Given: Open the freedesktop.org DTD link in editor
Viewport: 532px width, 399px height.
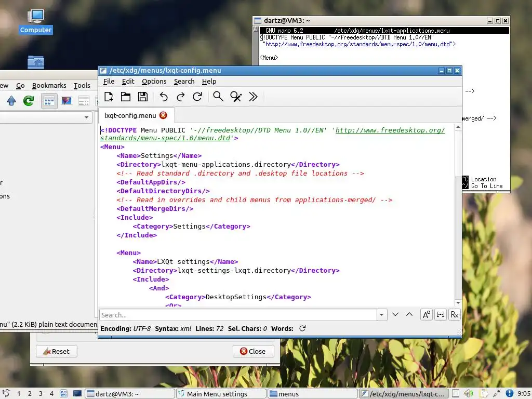Looking at the screenshot, I should tap(272, 134).
